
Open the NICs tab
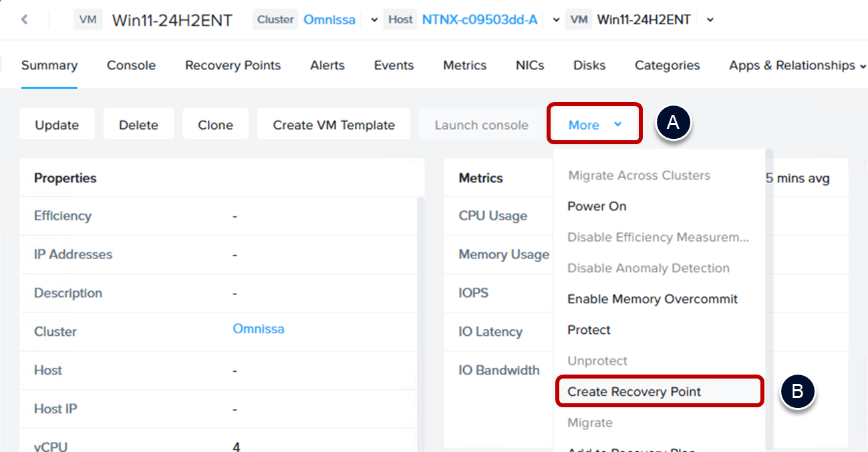coord(529,65)
